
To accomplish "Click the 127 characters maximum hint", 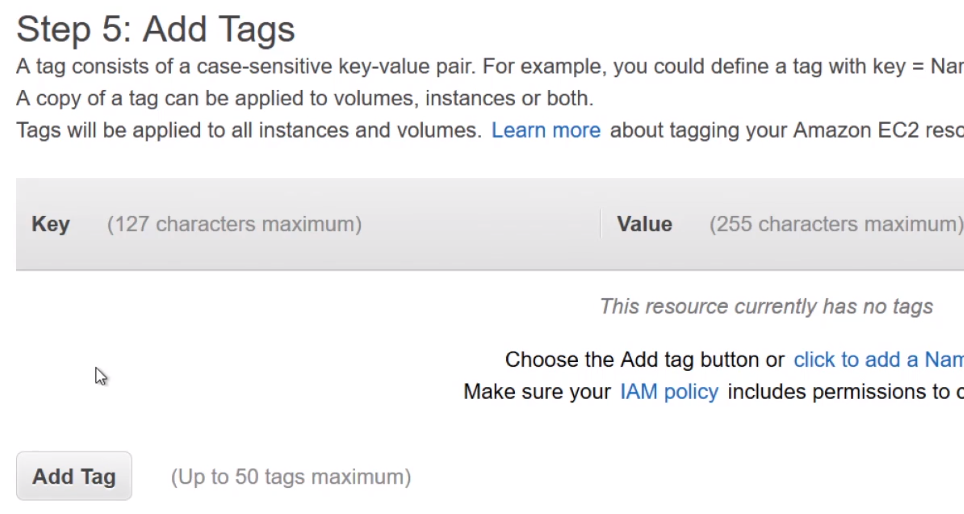I will pyautogui.click(x=234, y=224).
